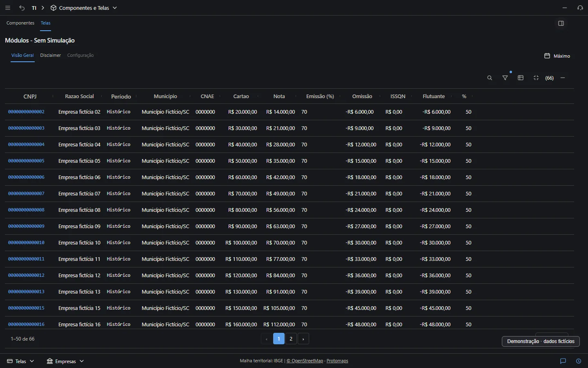Click the R$ 100.000,00 Cartao value
Image resolution: width=588 pixels, height=368 pixels.
click(x=241, y=242)
